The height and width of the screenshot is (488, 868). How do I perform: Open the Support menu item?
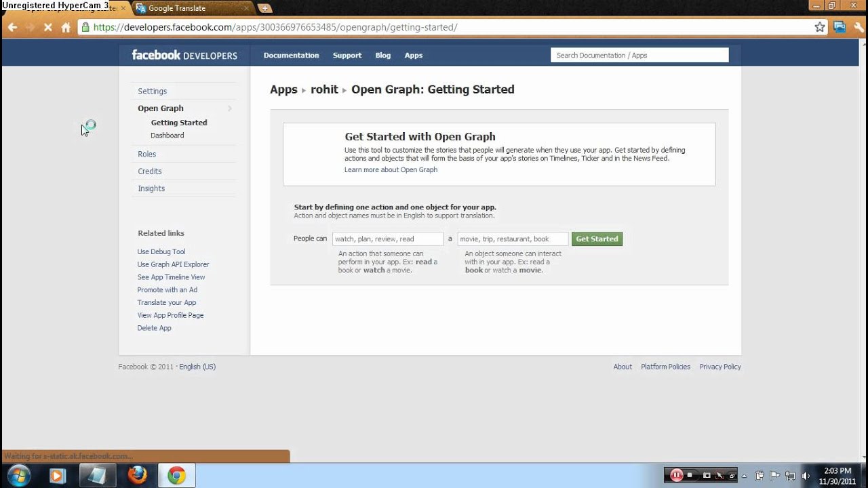tap(347, 56)
